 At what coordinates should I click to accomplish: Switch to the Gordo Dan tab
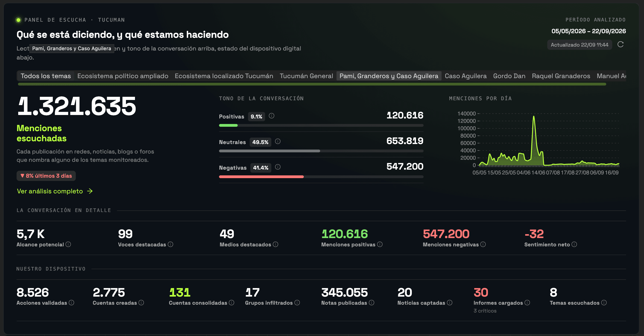point(509,76)
